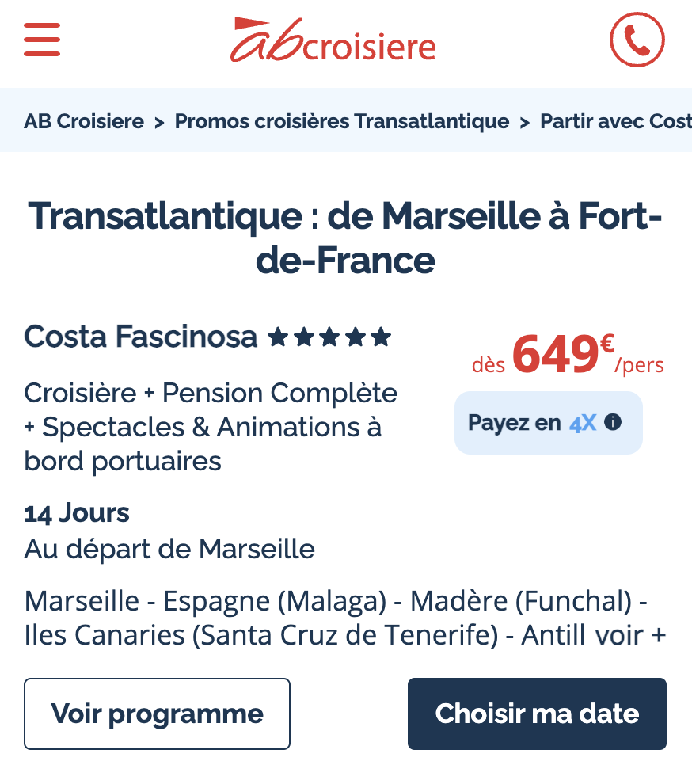Go to AB Croisiere breadcrumb
The height and width of the screenshot is (784, 692).
[x=83, y=121]
